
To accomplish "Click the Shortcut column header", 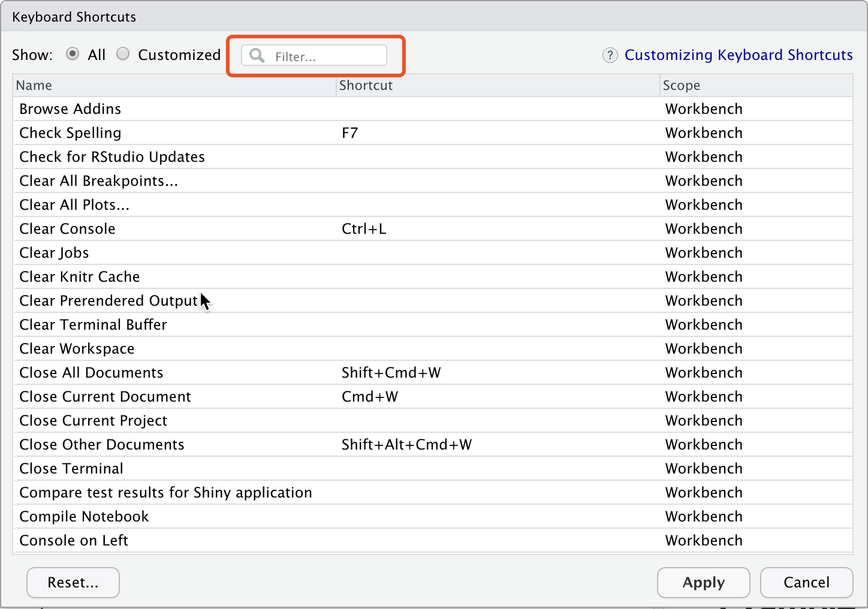I will pyautogui.click(x=366, y=86).
